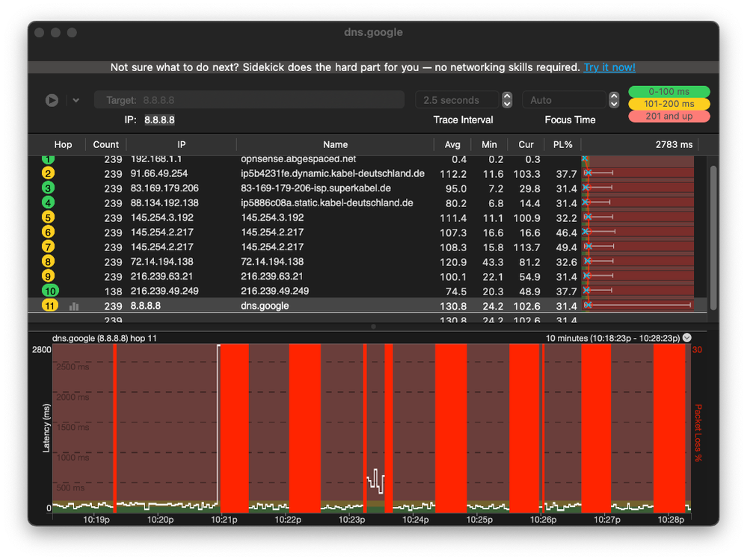Sort by the Name column header
The width and height of the screenshot is (747, 560).
click(x=336, y=144)
